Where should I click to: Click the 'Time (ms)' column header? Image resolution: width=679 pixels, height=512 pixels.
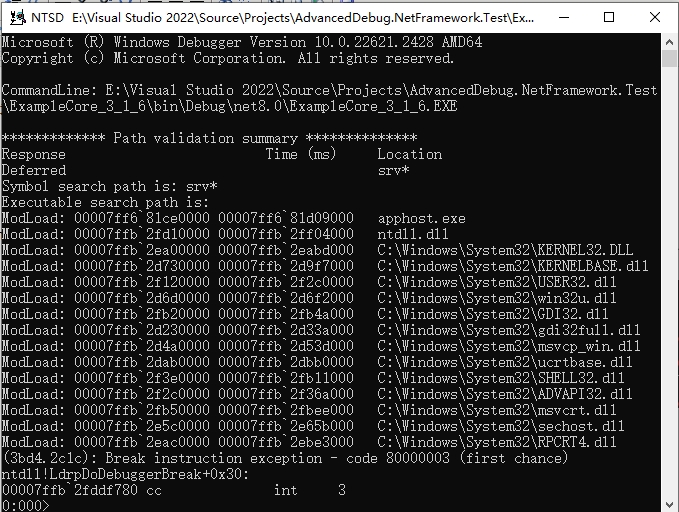(301, 155)
